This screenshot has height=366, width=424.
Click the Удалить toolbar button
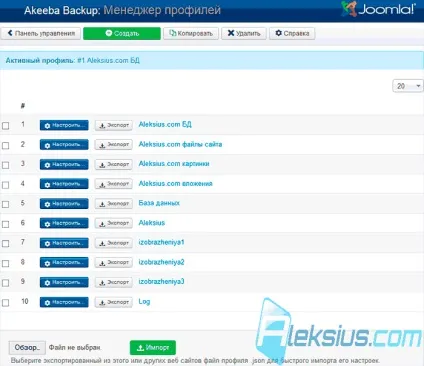244,33
